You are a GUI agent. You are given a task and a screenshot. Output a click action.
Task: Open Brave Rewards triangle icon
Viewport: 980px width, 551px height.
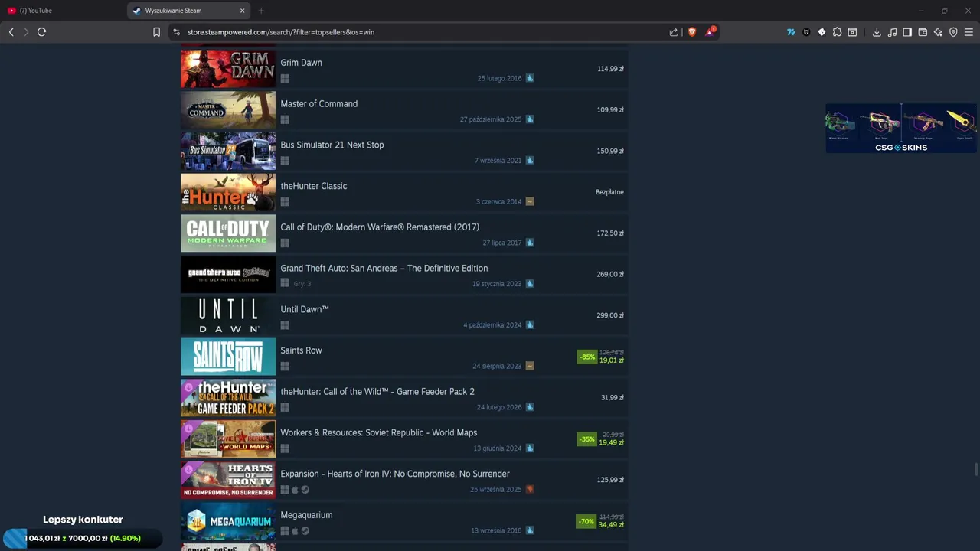710,31
